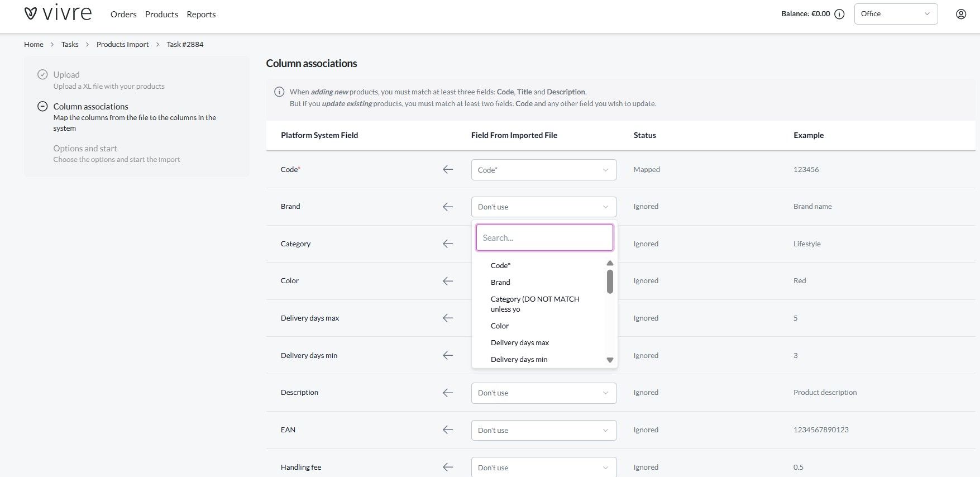
Task: Choose Delivery days max from dropdown list
Action: 519,342
